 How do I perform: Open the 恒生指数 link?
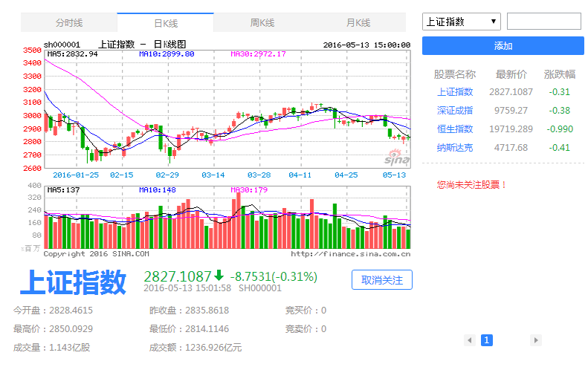(x=455, y=129)
